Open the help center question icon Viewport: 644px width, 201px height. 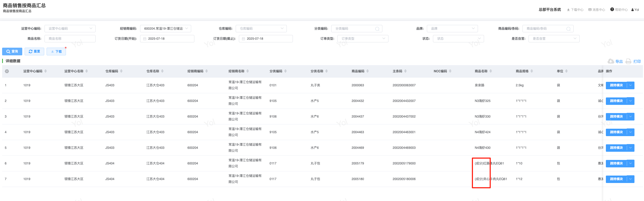pyautogui.click(x=612, y=10)
